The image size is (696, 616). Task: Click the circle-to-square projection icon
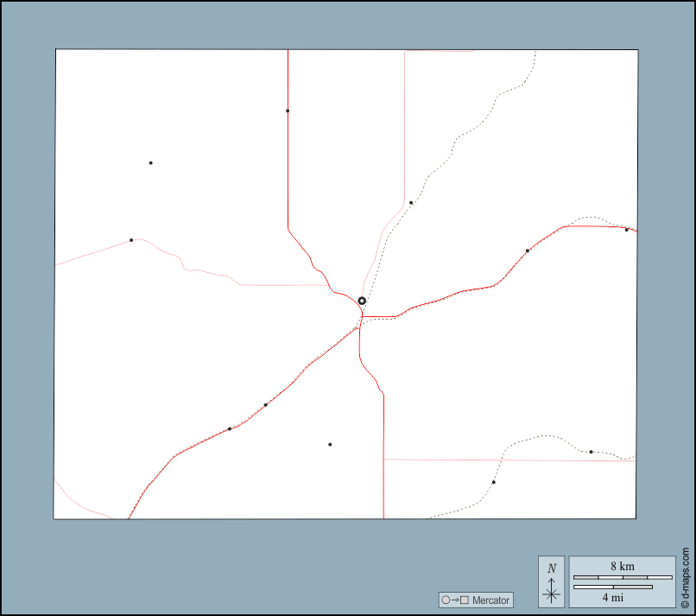coord(454,600)
